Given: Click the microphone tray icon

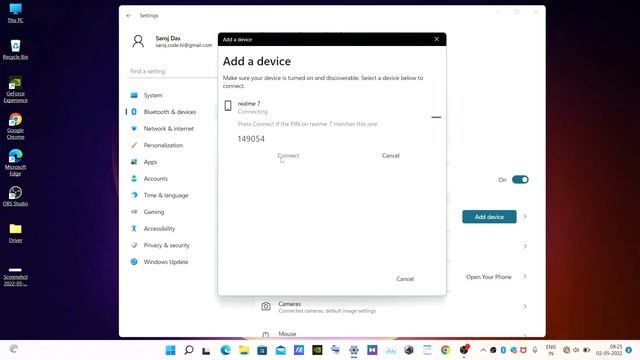Looking at the screenshot, I should coord(535,350).
